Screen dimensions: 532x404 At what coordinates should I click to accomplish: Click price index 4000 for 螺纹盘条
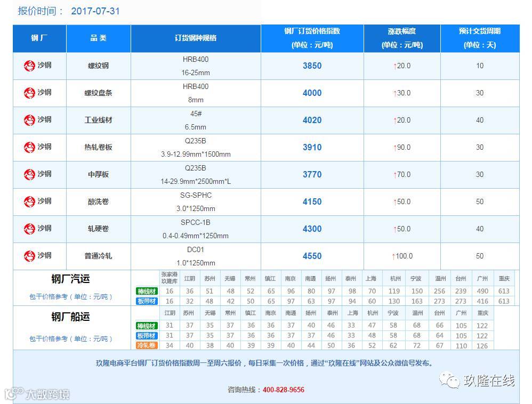[x=312, y=93]
